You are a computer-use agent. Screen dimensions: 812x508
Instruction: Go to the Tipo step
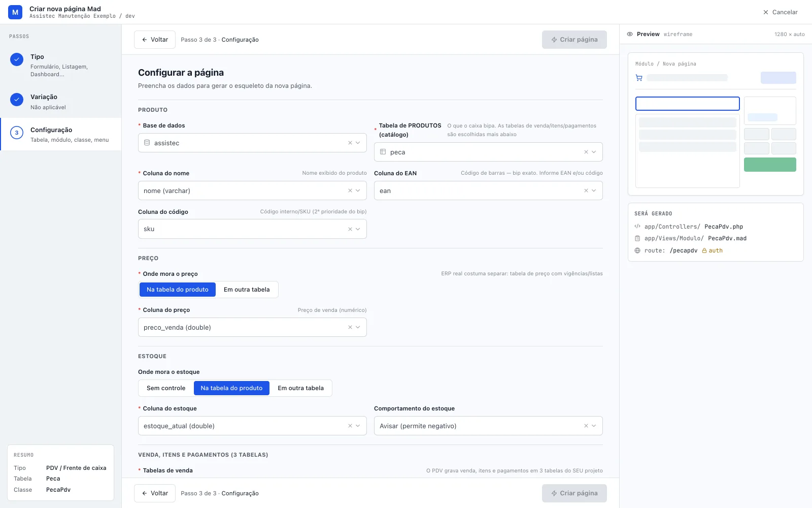60,65
